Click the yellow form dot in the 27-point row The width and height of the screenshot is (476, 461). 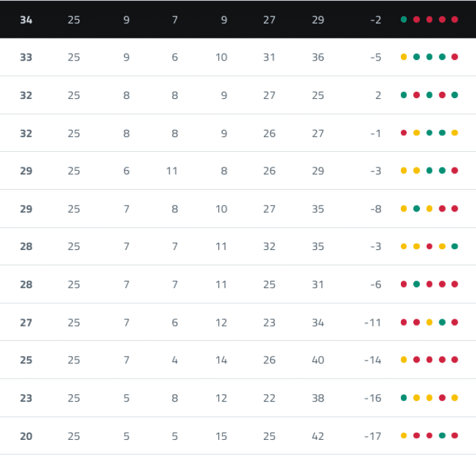429,323
